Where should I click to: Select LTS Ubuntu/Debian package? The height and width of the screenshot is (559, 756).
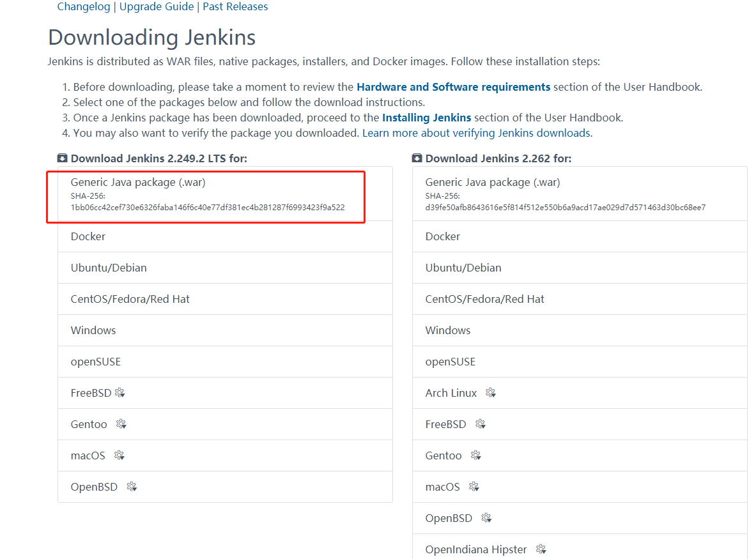(x=225, y=268)
